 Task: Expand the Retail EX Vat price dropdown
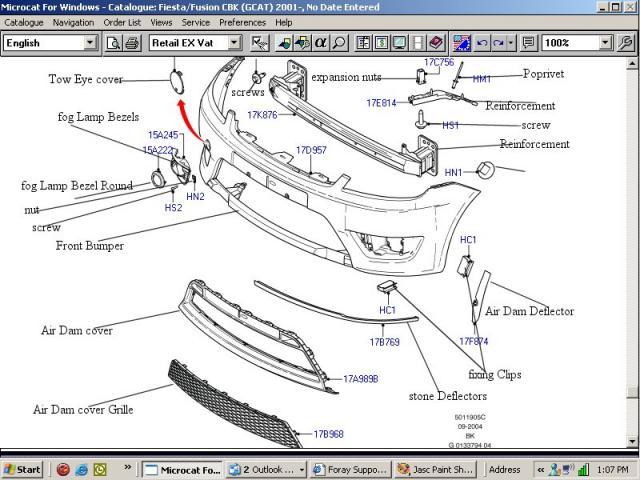[x=234, y=43]
